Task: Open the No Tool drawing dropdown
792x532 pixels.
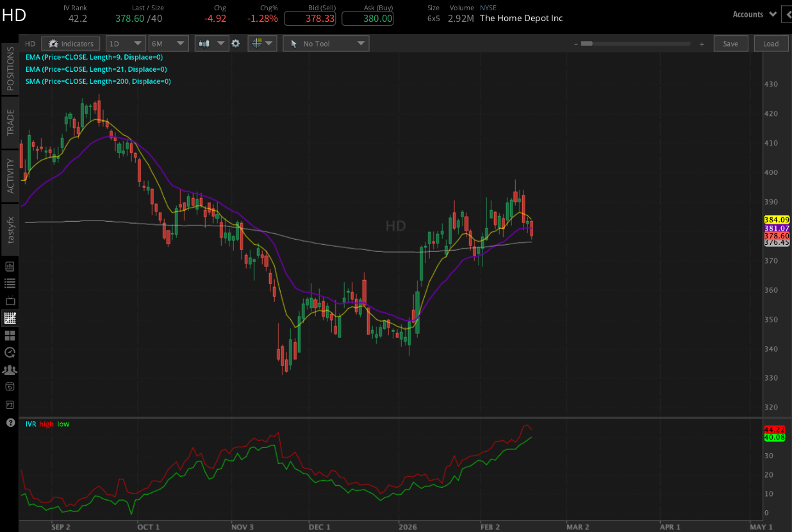Action: click(x=326, y=43)
